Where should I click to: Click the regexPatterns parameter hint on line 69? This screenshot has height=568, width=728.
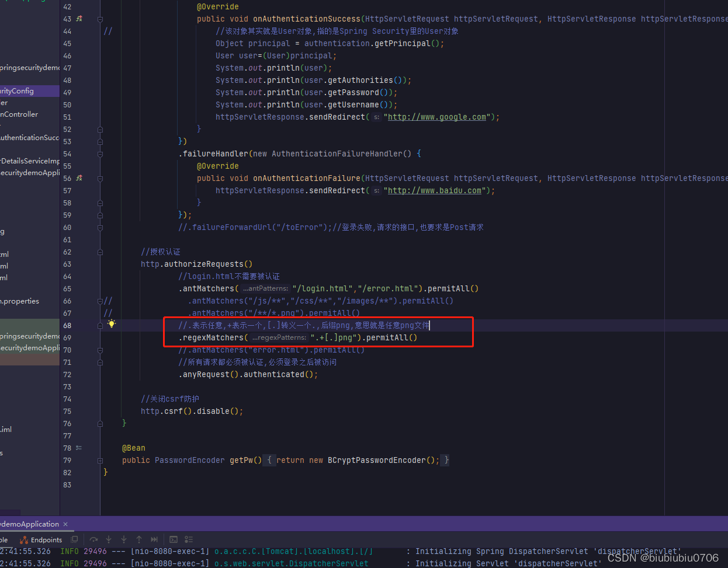tap(279, 337)
